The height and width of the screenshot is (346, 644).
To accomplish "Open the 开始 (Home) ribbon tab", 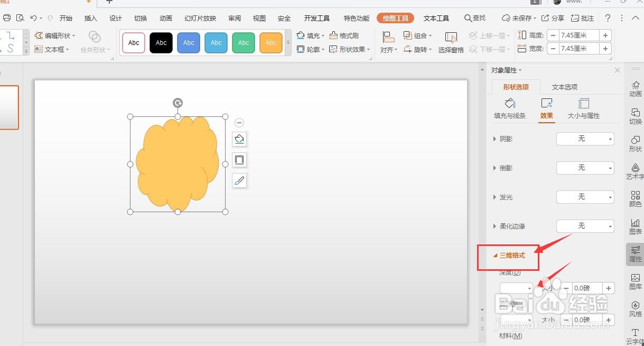I will [x=66, y=18].
